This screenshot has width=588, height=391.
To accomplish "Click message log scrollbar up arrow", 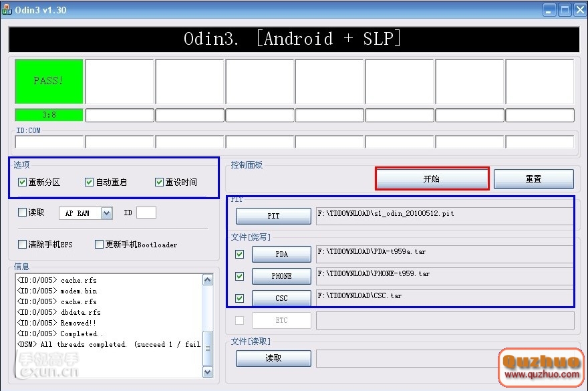I will point(208,280).
